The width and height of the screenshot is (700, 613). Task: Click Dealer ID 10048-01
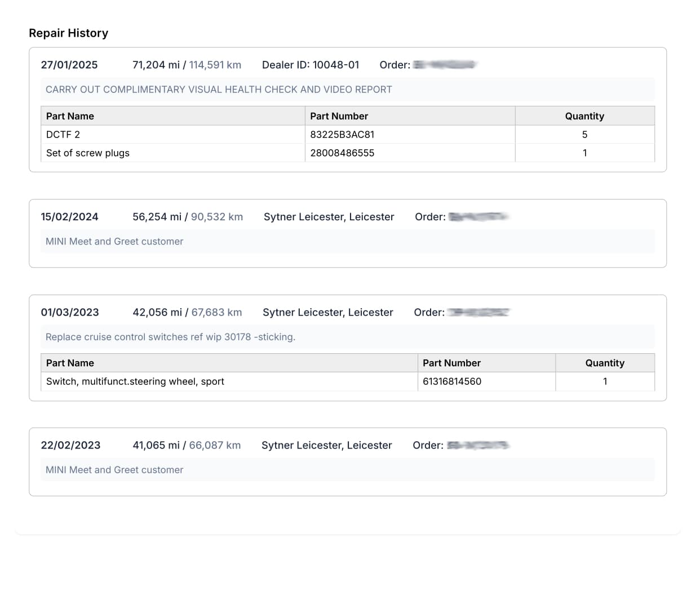[310, 65]
